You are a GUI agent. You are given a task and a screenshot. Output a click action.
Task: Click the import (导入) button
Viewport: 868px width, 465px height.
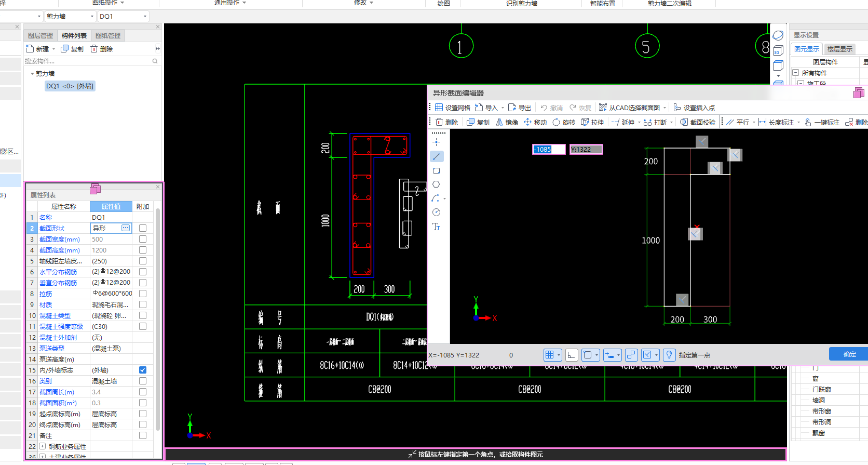486,108
